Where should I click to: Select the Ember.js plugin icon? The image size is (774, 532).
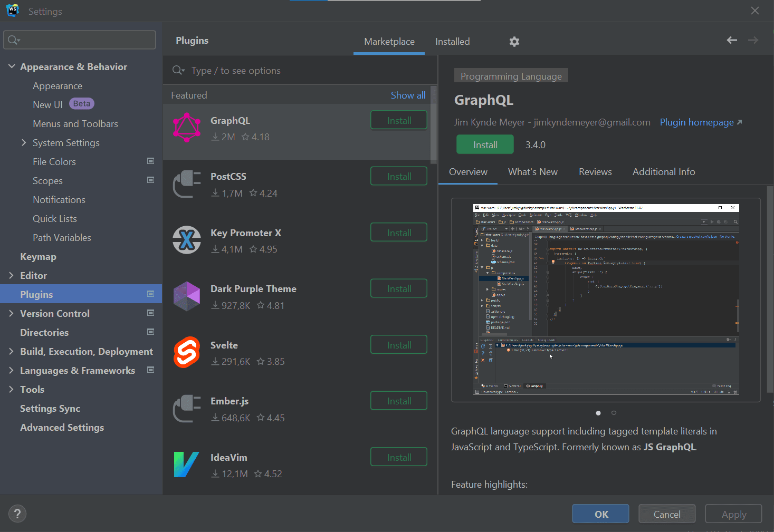tap(187, 409)
